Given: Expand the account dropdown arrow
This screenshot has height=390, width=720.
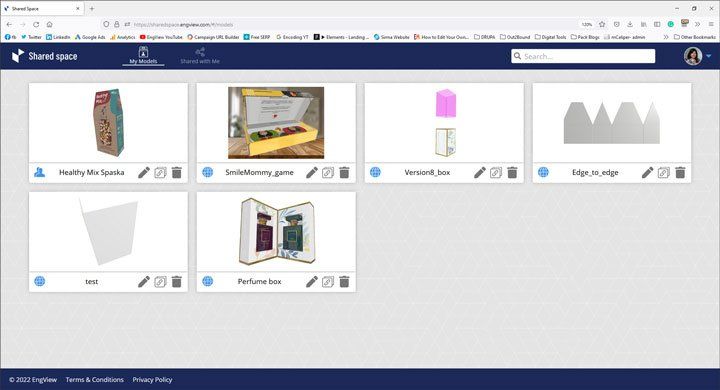Looking at the screenshot, I should (x=709, y=56).
